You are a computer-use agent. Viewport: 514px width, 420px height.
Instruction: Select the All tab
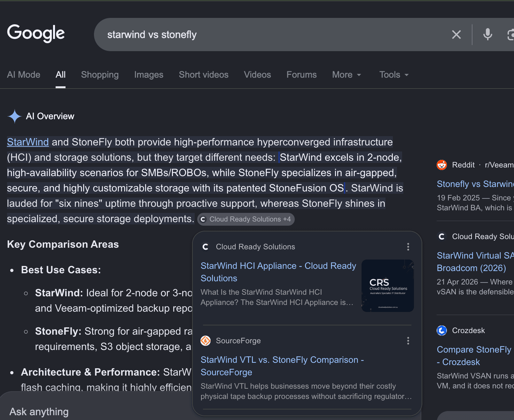coord(60,75)
